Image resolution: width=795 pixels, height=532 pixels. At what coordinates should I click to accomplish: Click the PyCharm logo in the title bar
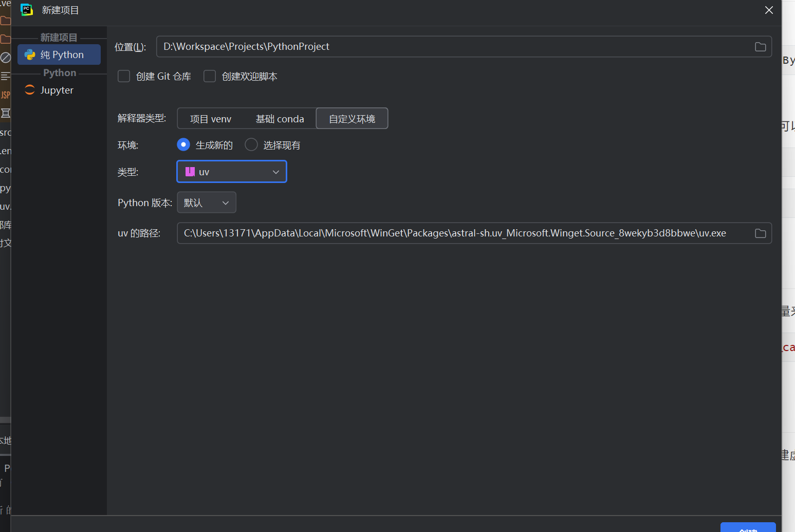point(27,10)
